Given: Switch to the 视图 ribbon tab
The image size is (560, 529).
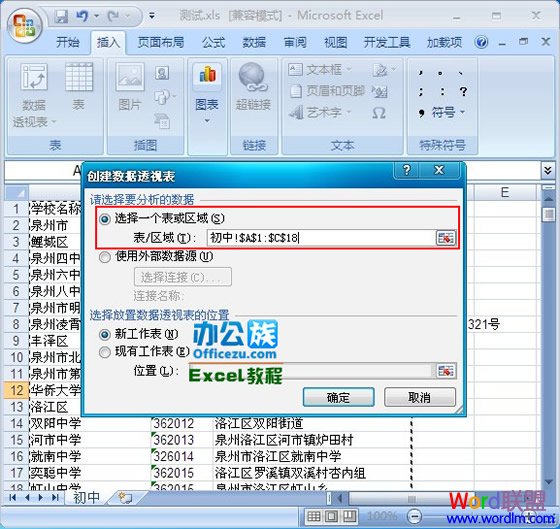Looking at the screenshot, I should 335,43.
